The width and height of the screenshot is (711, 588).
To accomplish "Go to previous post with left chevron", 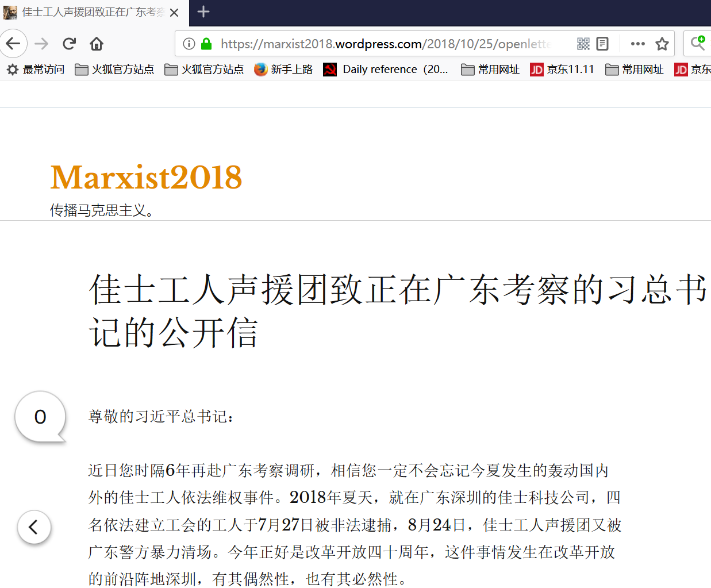I will [x=34, y=526].
